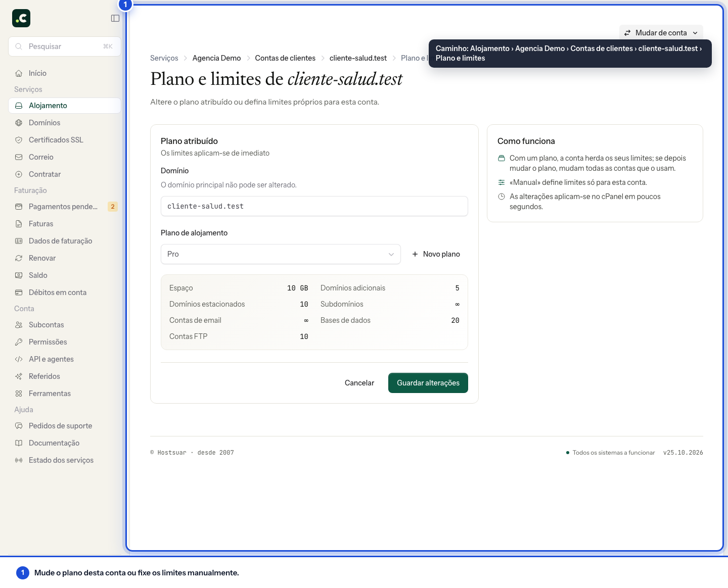
Task: Click the Contratar plus-circle icon
Action: 19,174
